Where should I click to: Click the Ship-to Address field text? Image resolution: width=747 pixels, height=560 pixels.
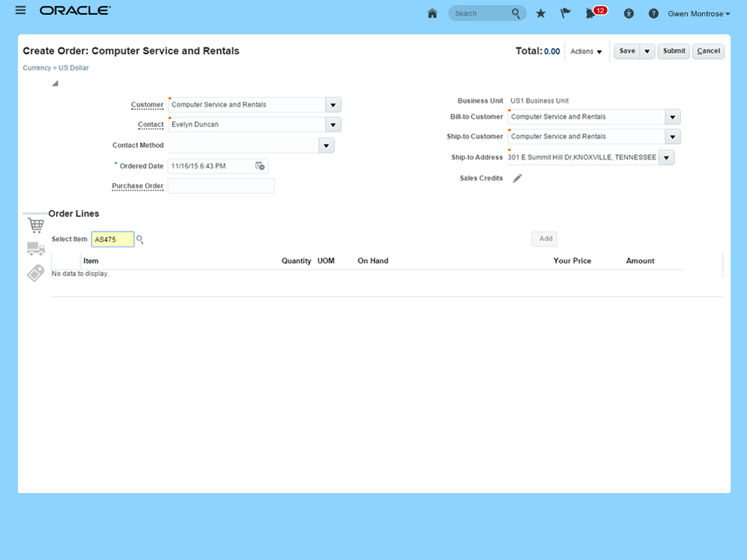[583, 158]
